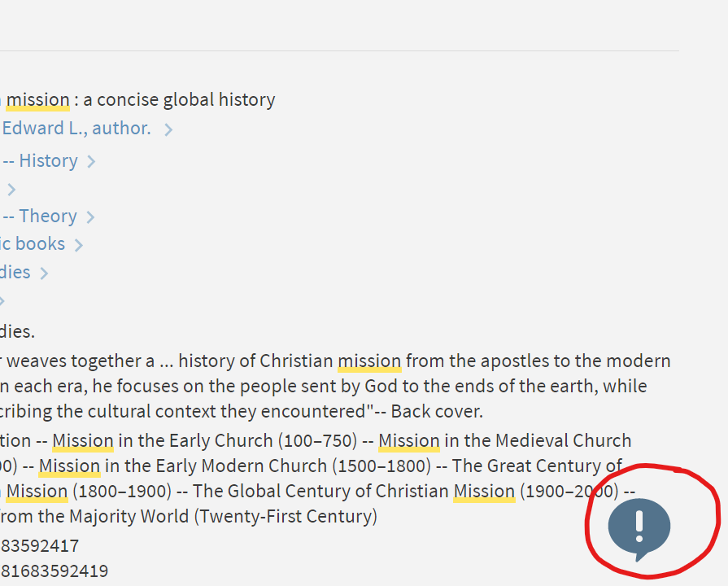The width and height of the screenshot is (728, 586).
Task: Click the chevron after 'Edward L., author.'
Action: click(x=168, y=129)
